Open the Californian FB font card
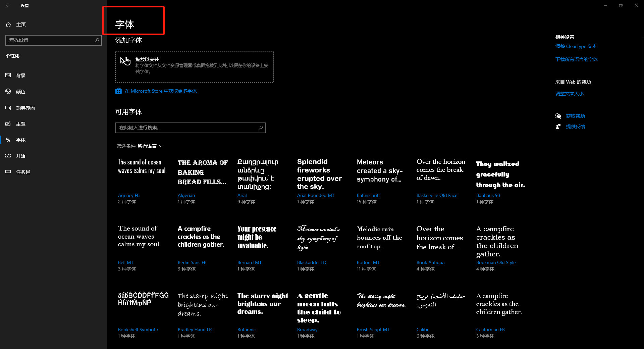 (501, 315)
